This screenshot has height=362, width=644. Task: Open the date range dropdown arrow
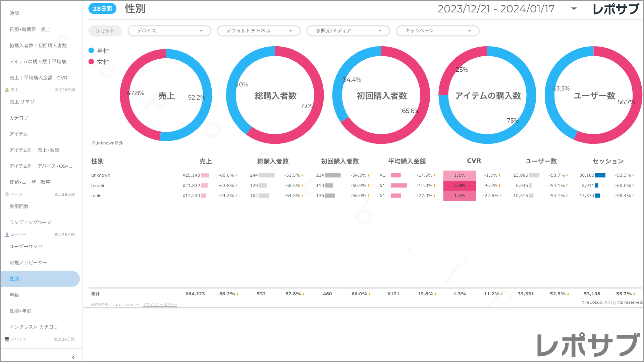[x=574, y=9]
